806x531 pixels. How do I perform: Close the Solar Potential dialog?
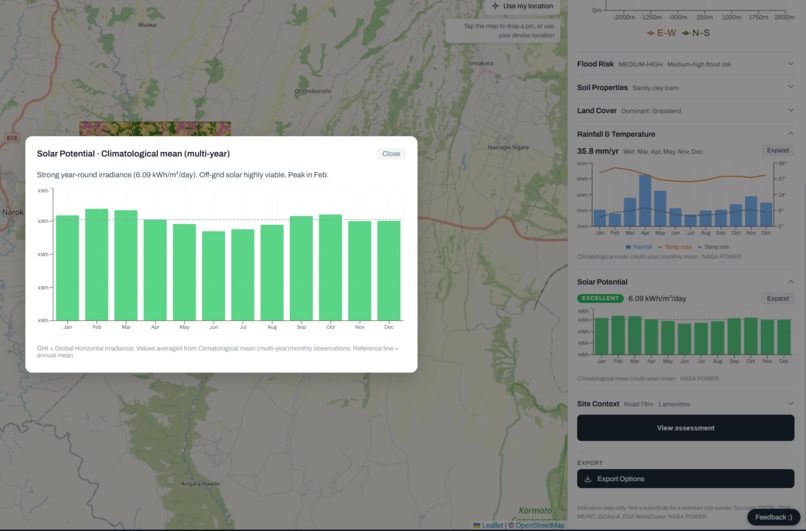coord(391,154)
